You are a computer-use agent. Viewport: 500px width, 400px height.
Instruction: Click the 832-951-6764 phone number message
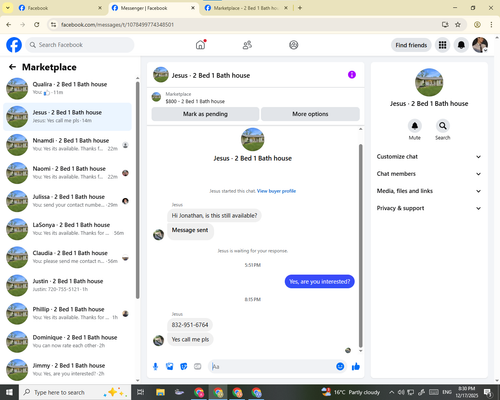click(190, 325)
